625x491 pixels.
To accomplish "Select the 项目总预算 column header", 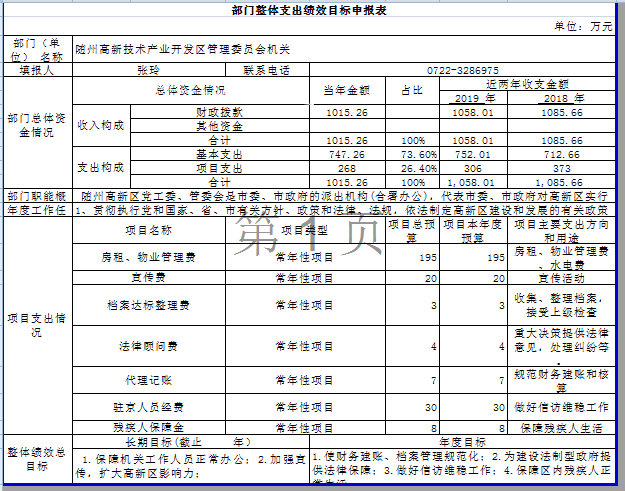I will [x=412, y=230].
